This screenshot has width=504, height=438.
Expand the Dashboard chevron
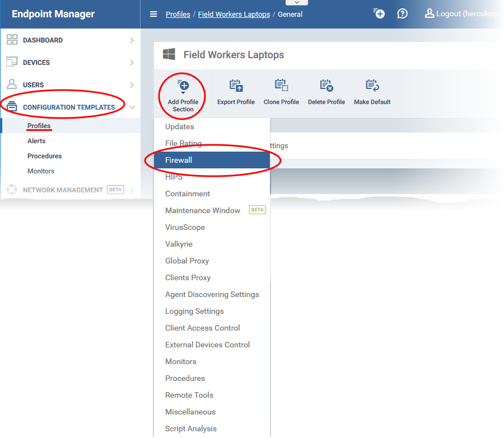coord(132,40)
